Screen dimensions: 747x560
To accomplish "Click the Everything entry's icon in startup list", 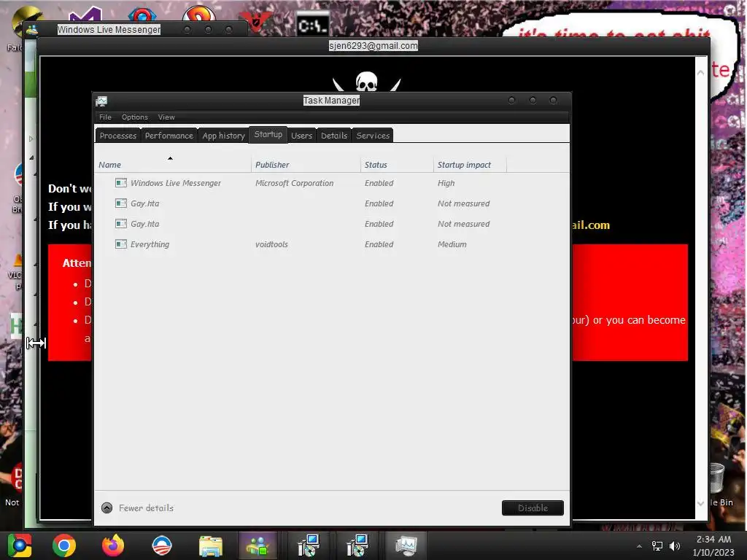I will pos(121,244).
